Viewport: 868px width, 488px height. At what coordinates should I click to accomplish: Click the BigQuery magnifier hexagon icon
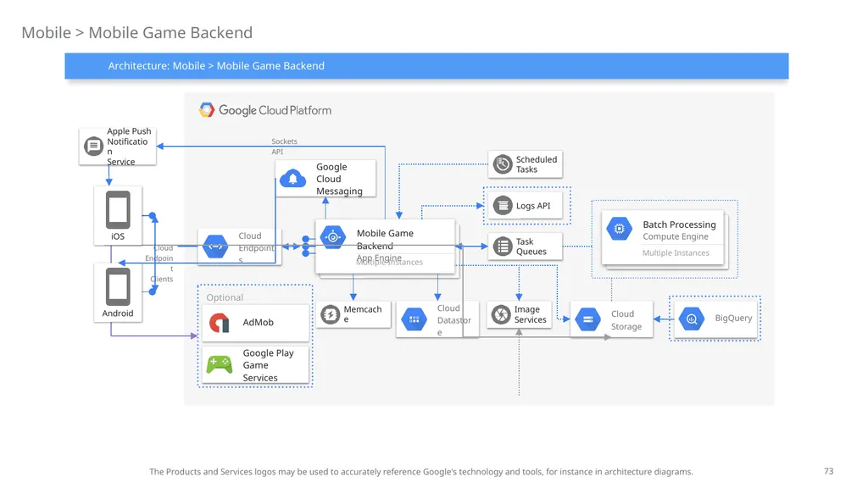[692, 319]
